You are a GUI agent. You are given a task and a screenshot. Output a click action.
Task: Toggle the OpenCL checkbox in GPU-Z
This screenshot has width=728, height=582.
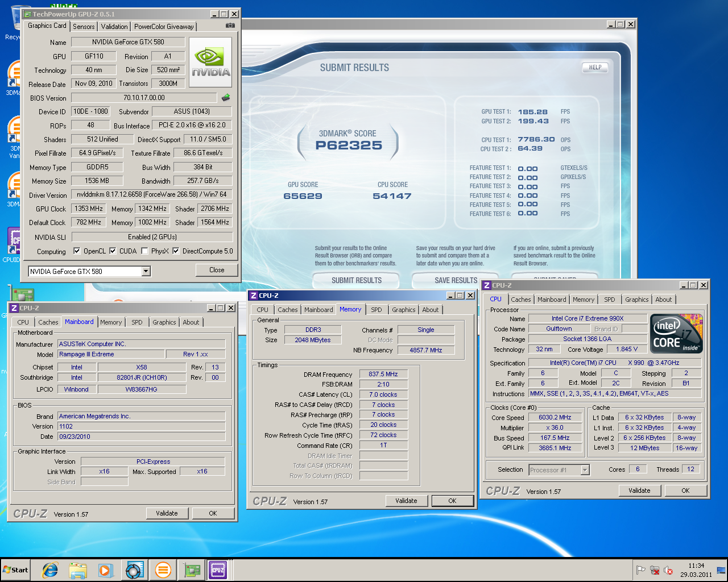(x=77, y=251)
